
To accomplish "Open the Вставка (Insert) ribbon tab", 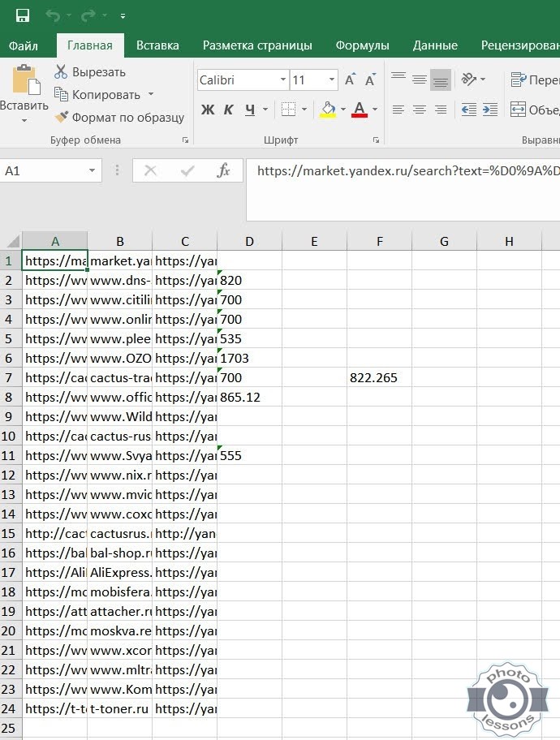I will (157, 45).
